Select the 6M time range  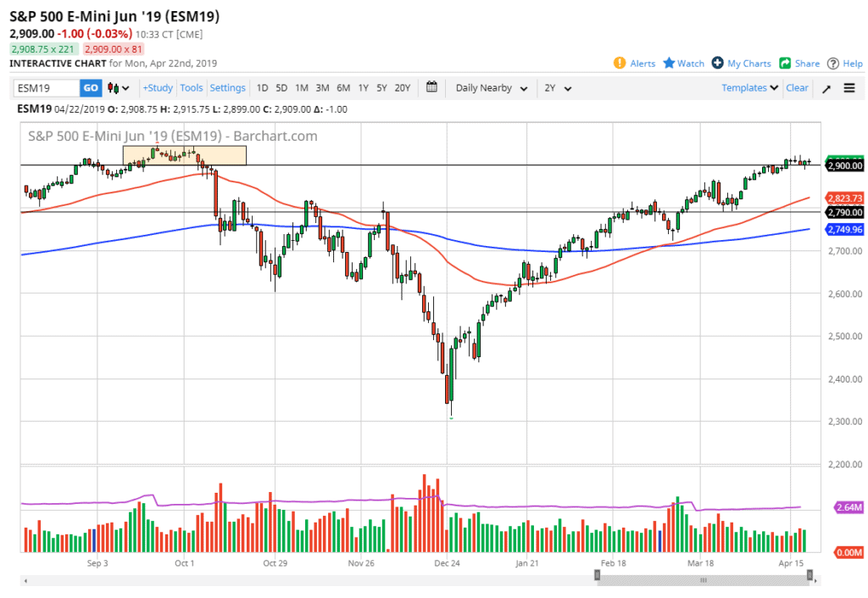click(x=342, y=88)
